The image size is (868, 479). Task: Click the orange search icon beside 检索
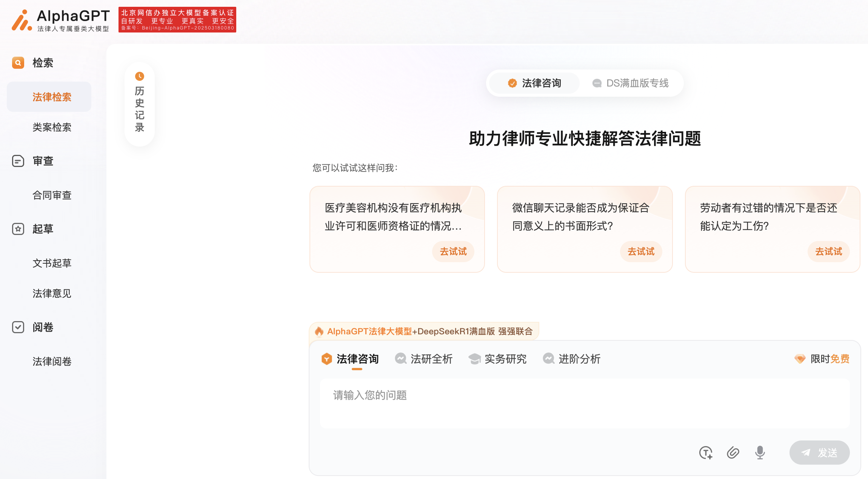tap(18, 63)
